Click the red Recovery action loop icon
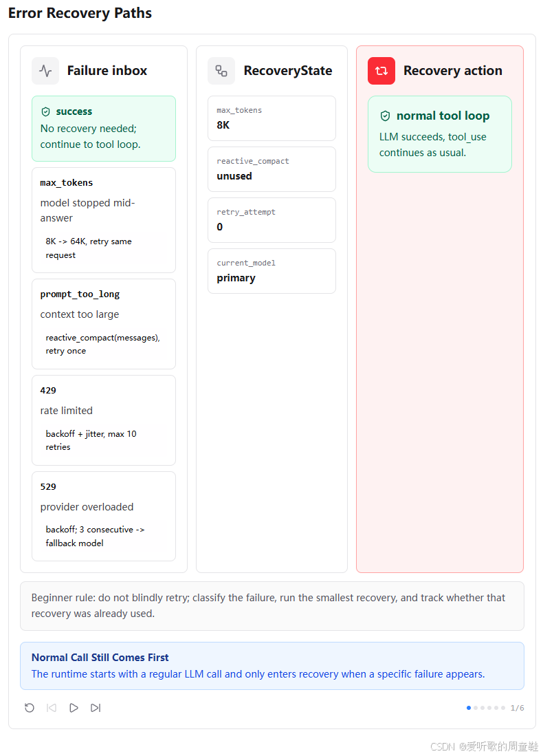The height and width of the screenshot is (756, 543). click(x=381, y=71)
